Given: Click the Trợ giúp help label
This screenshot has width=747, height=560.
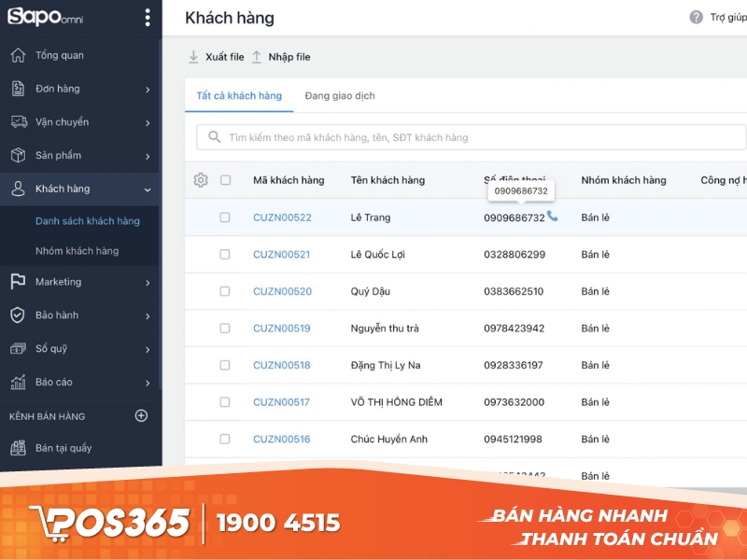Looking at the screenshot, I should pyautogui.click(x=728, y=18).
